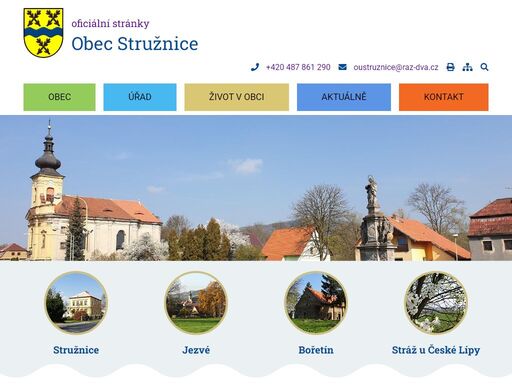
Task: Open the Stružnice village link
Action: click(x=76, y=350)
